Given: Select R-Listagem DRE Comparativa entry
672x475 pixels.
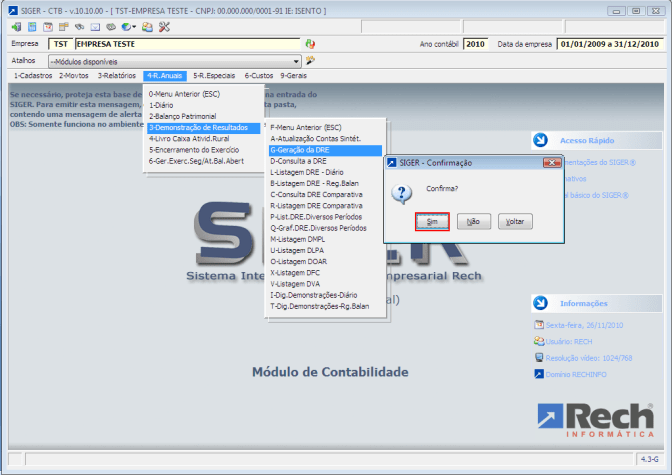Looking at the screenshot, I should point(325,205).
